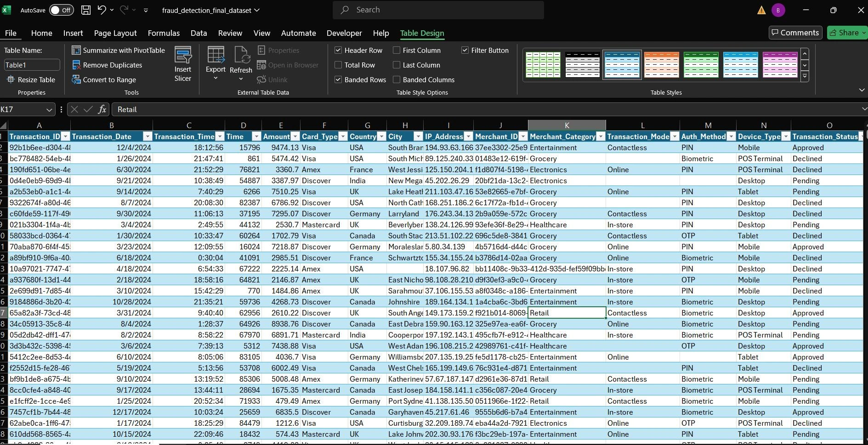Click the formula bar Cancel X icon
Screen dimensions: 868x445
click(74, 109)
